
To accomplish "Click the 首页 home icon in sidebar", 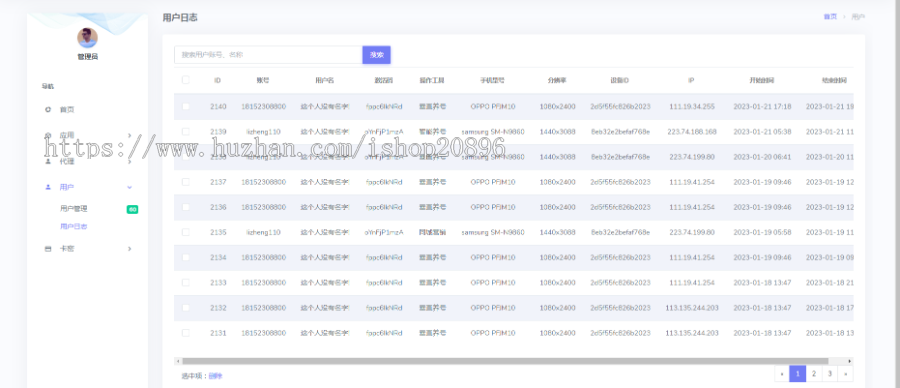I will coord(48,109).
